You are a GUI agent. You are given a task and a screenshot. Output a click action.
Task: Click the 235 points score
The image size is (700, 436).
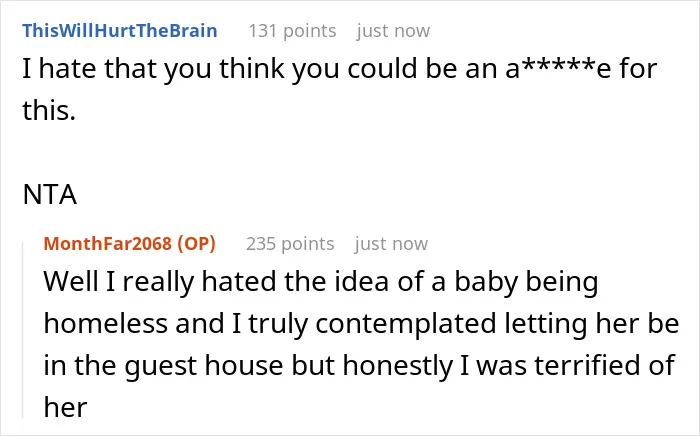click(x=290, y=244)
